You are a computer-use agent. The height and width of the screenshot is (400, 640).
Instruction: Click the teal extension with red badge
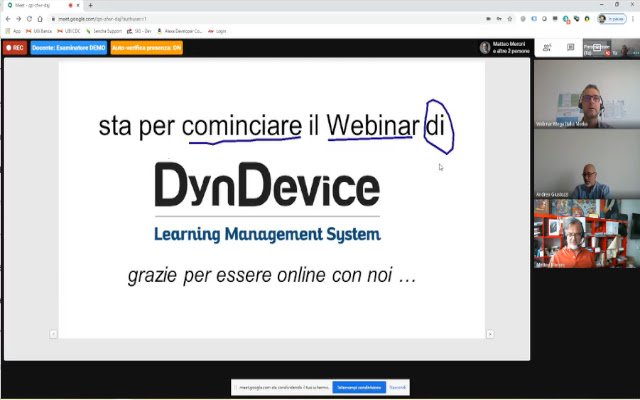coord(566,19)
